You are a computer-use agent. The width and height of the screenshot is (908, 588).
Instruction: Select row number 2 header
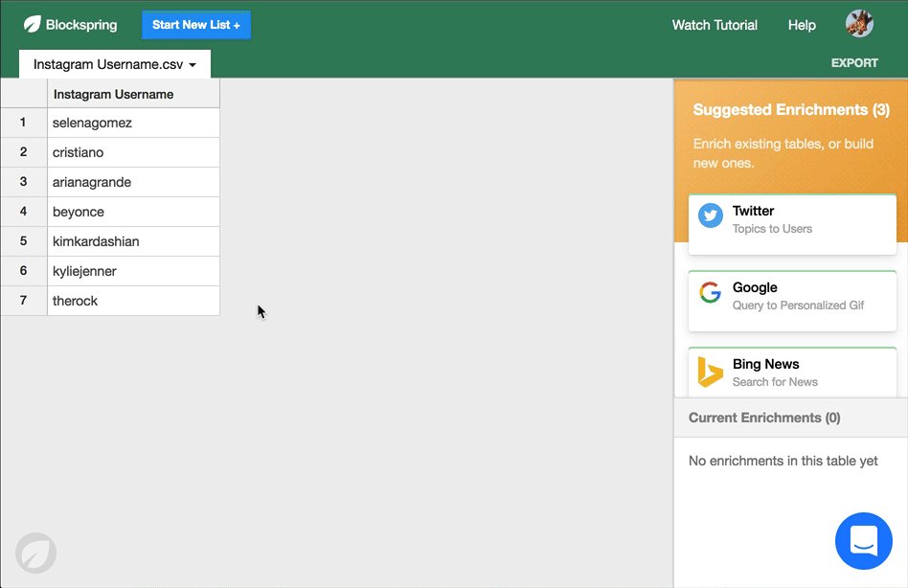point(24,152)
